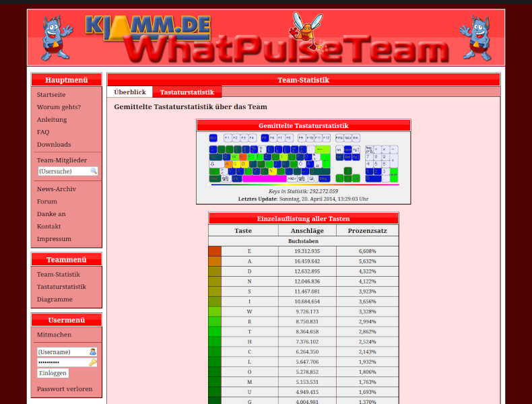Viewport: 532px width, 404px height.
Task: Click the rainbow color legend bar under the keyboard
Action: (305, 184)
